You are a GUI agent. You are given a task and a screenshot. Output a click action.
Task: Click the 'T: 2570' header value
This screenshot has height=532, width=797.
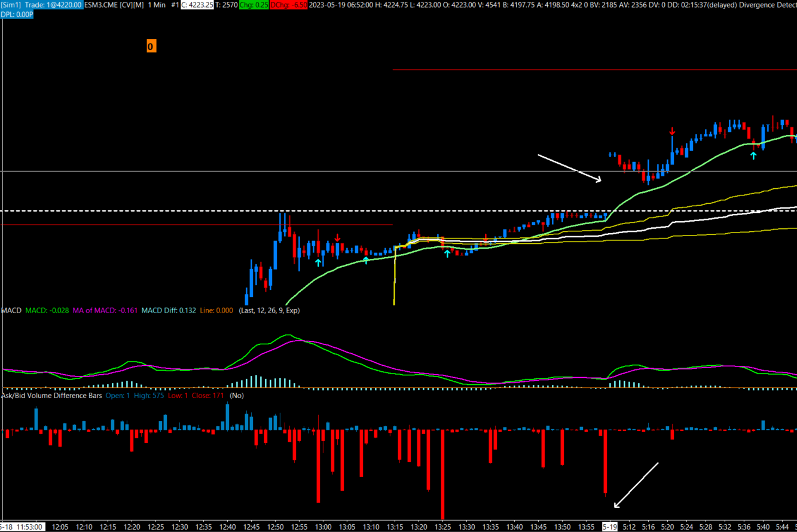227,5
